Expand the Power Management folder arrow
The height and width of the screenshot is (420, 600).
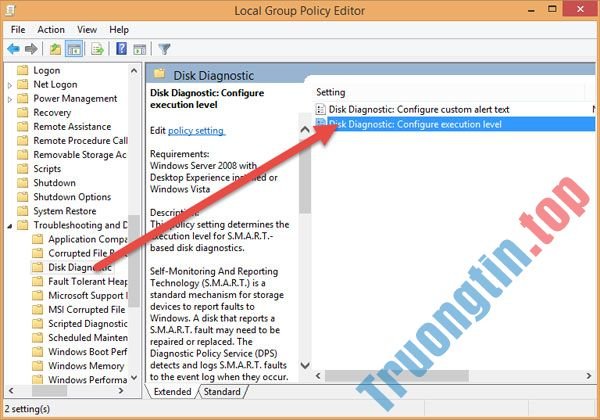point(10,99)
